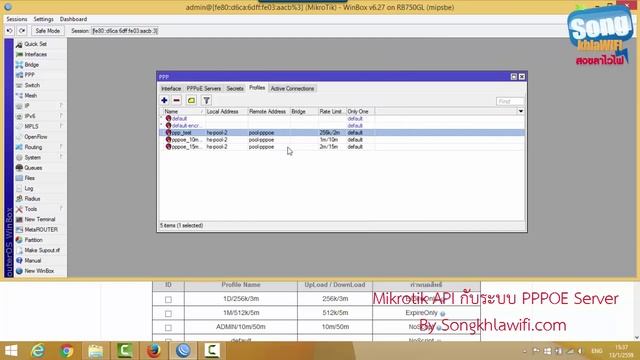Open the column list dropdown arrow
This screenshot has height=360, width=640.
[521, 111]
